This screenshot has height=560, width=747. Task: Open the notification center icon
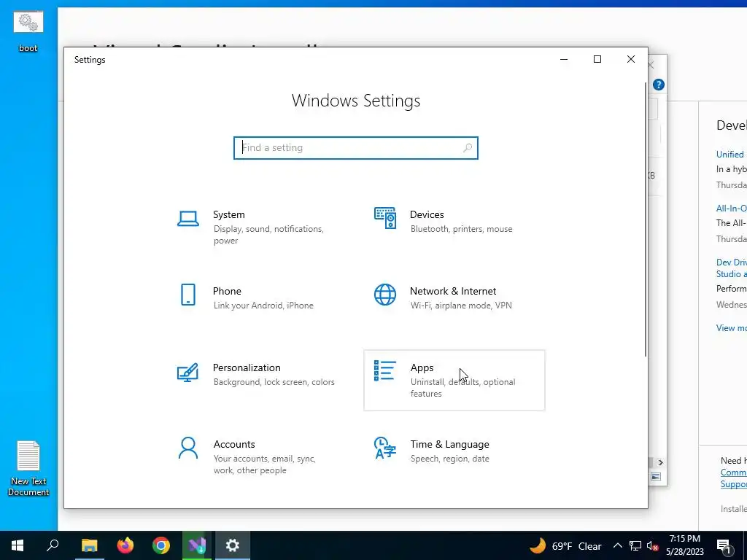[x=724, y=546]
